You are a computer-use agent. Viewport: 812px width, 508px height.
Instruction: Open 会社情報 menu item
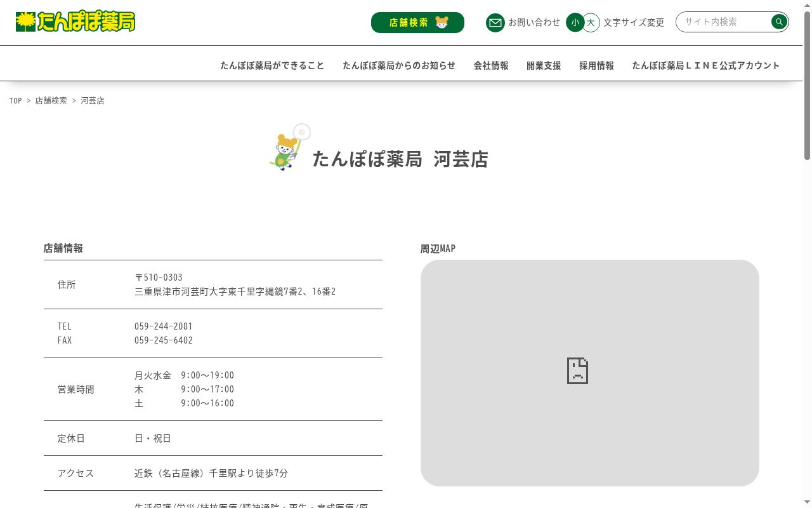coord(491,65)
